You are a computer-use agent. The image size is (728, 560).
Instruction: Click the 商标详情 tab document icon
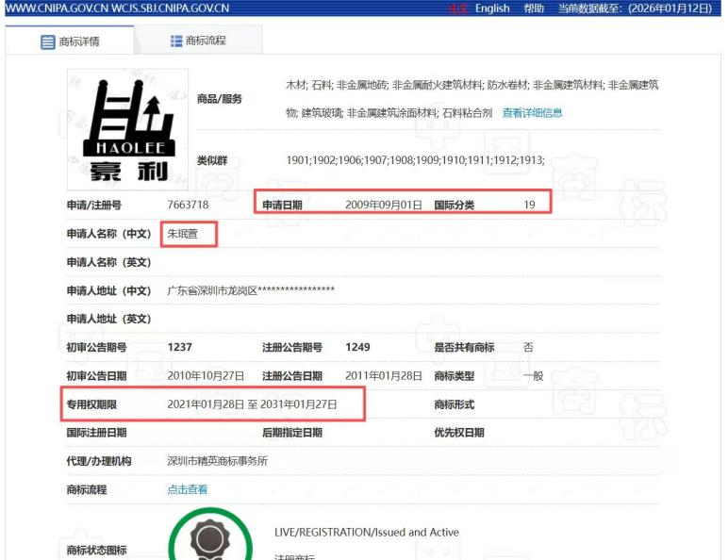[x=48, y=41]
